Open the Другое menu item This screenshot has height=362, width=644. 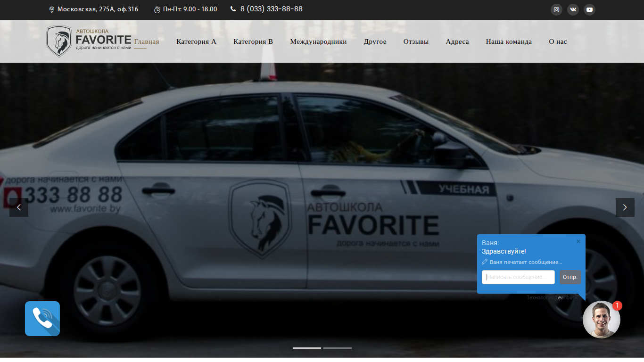375,41
